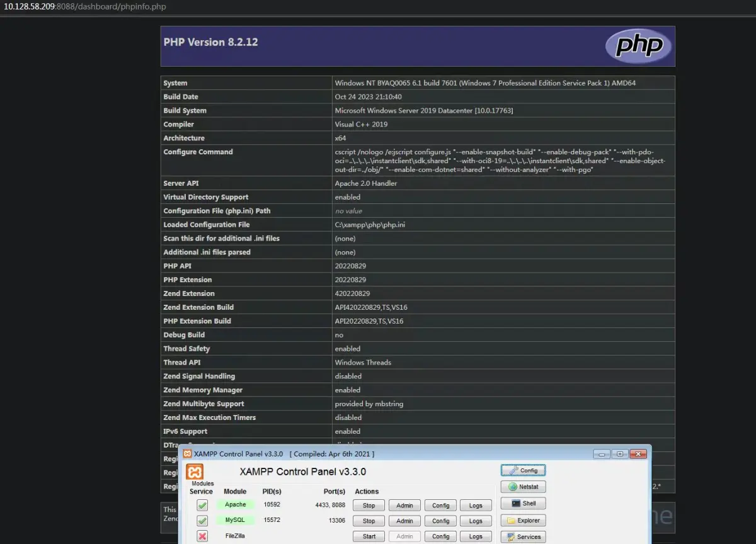Screen dimensions: 756x544
Task: Click the Configuration File Path 'no value'
Action: point(348,211)
